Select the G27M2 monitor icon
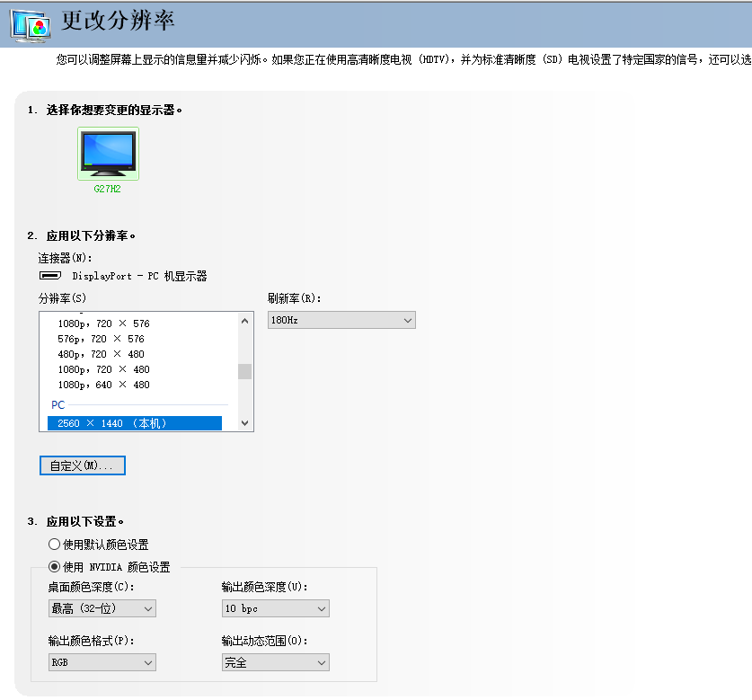Screen dimensions: 752x700 tap(108, 153)
